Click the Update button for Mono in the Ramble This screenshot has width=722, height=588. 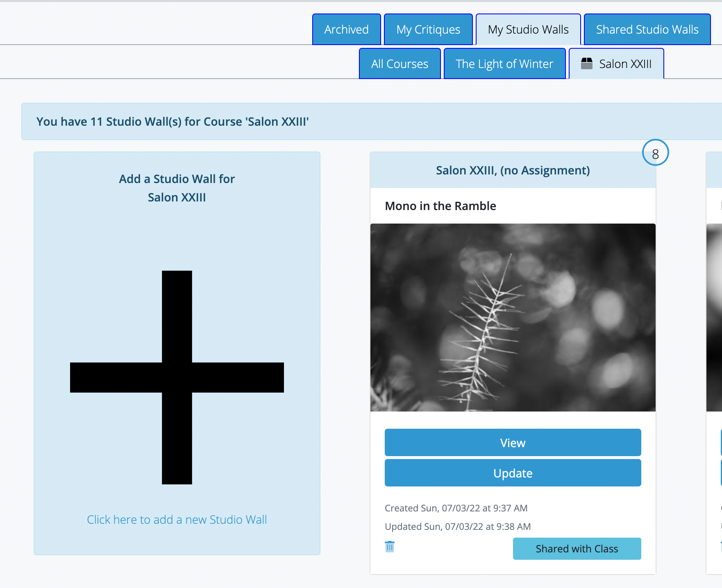(x=513, y=473)
